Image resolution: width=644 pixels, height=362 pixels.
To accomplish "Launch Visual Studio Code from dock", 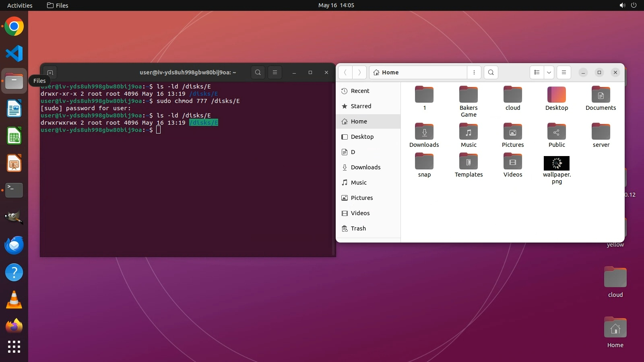I will [14, 53].
